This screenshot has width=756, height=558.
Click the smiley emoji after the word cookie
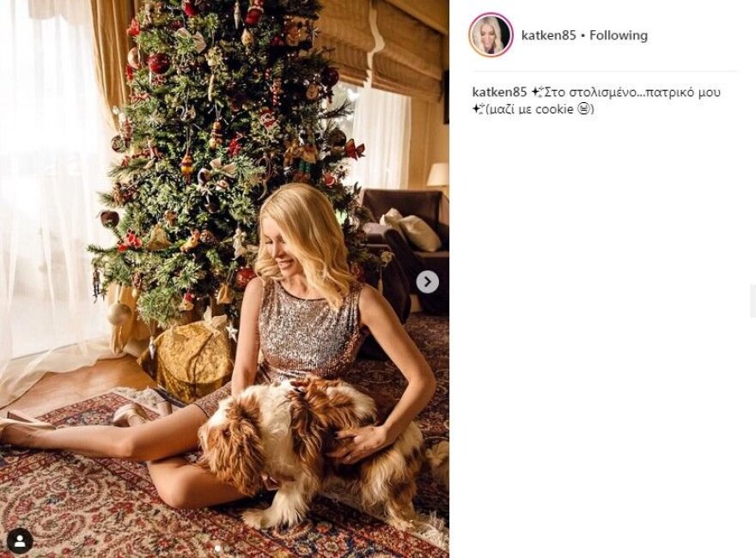pyautogui.click(x=584, y=109)
